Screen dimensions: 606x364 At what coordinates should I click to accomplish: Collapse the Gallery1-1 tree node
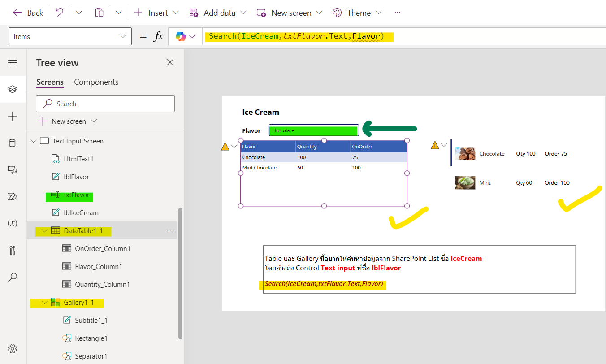(44, 302)
